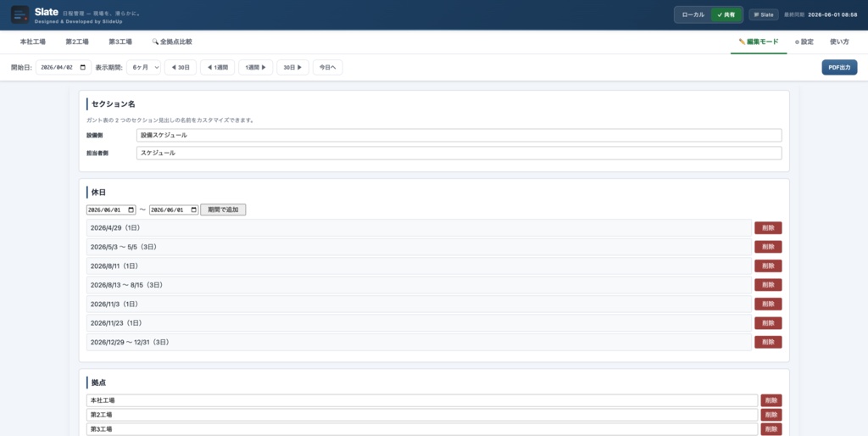The width and height of the screenshot is (868, 436).
Task: Edit the 本社工場 site name field
Action: [422, 400]
